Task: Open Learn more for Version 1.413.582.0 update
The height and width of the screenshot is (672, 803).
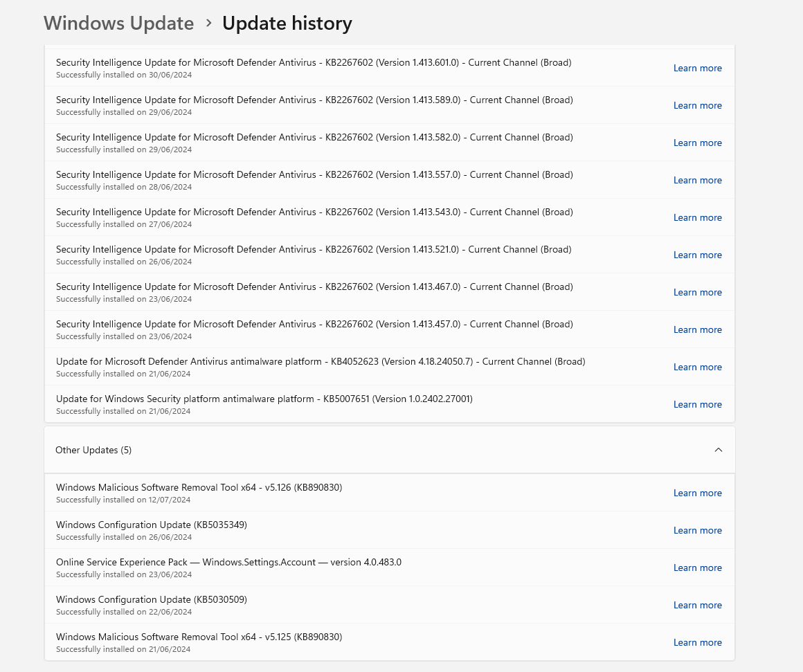Action: pos(698,143)
